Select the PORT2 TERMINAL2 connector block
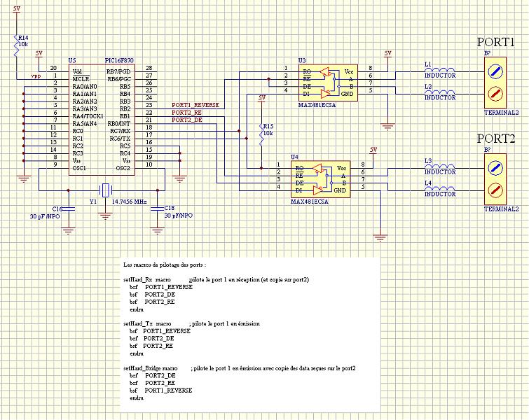The image size is (529, 420). click(495, 179)
